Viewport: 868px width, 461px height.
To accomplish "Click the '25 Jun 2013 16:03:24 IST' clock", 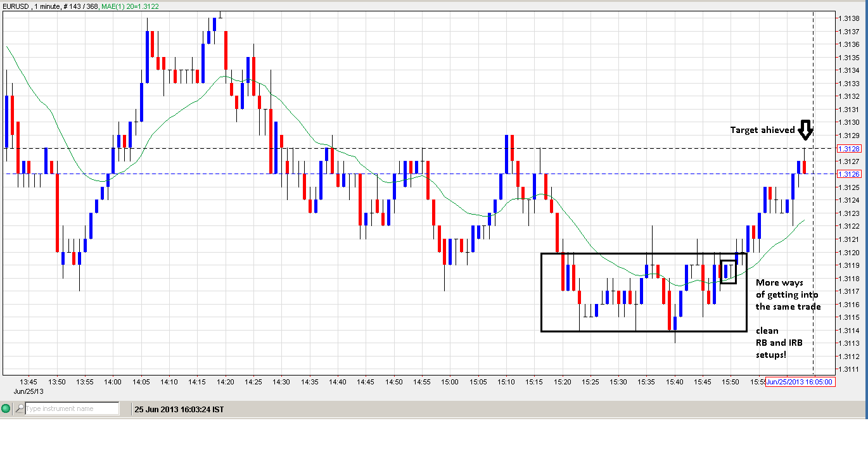I will point(179,410).
